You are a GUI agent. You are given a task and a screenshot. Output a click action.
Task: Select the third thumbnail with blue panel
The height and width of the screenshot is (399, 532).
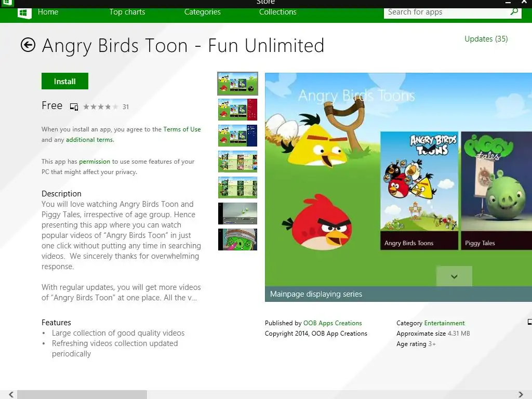tap(237, 136)
